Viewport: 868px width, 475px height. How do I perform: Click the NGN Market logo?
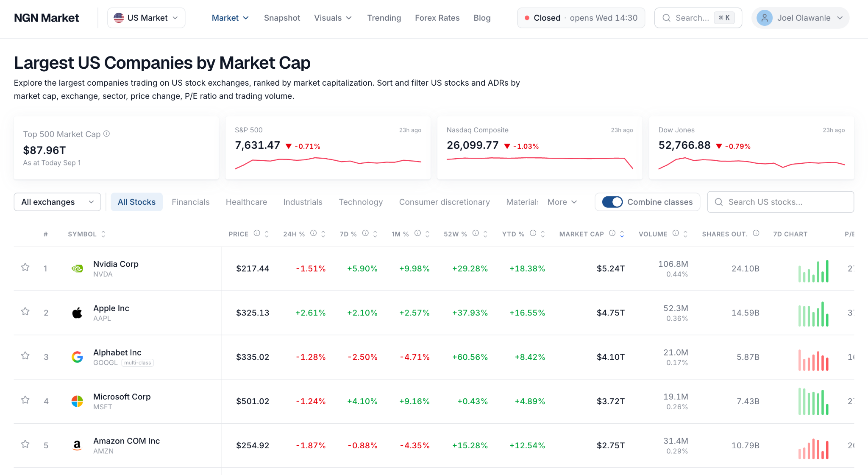pos(47,18)
